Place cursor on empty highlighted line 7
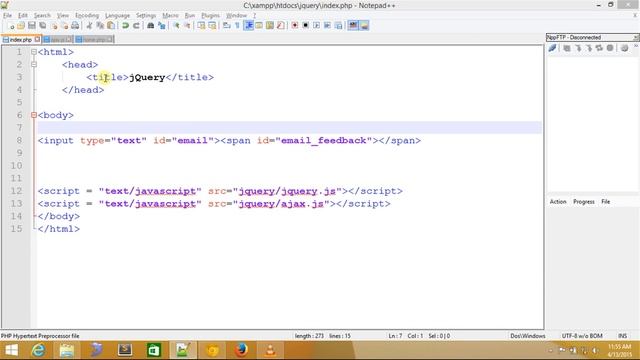The height and width of the screenshot is (360, 640). [x=289, y=128]
